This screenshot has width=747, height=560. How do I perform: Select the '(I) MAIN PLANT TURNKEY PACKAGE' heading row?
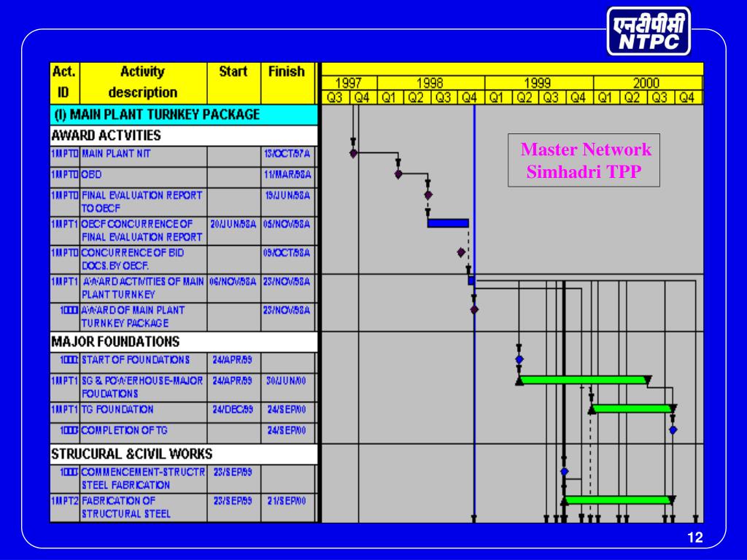tap(184, 114)
